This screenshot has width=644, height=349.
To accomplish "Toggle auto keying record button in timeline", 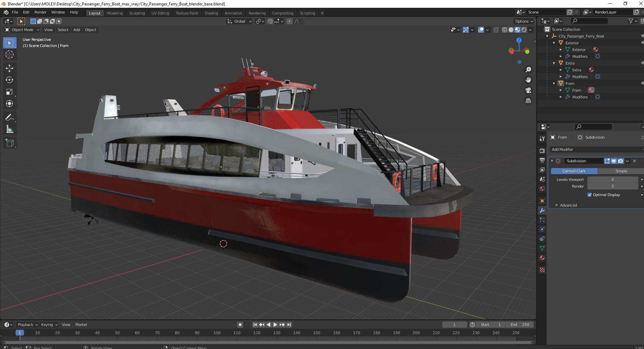I will point(240,325).
